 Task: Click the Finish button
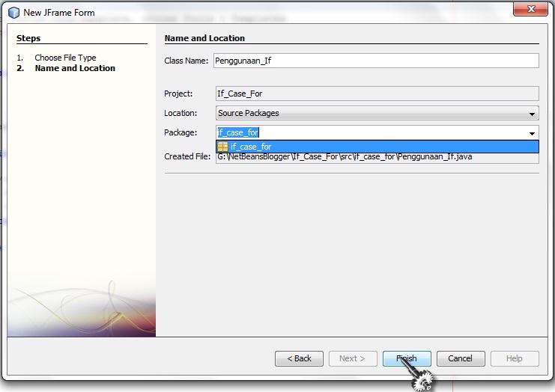[x=407, y=358]
